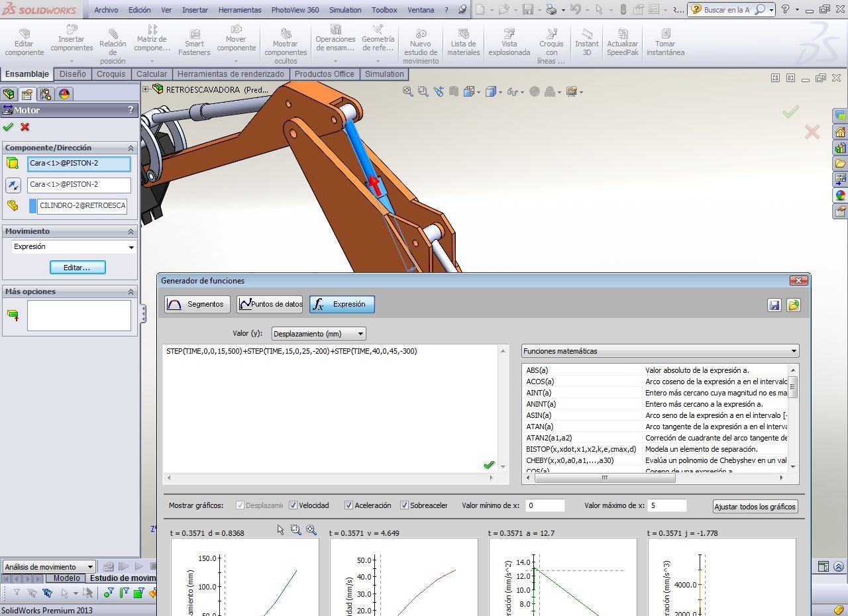Open Movimiento type Expresión dropdown
This screenshot has width=848, height=616.
74,246
